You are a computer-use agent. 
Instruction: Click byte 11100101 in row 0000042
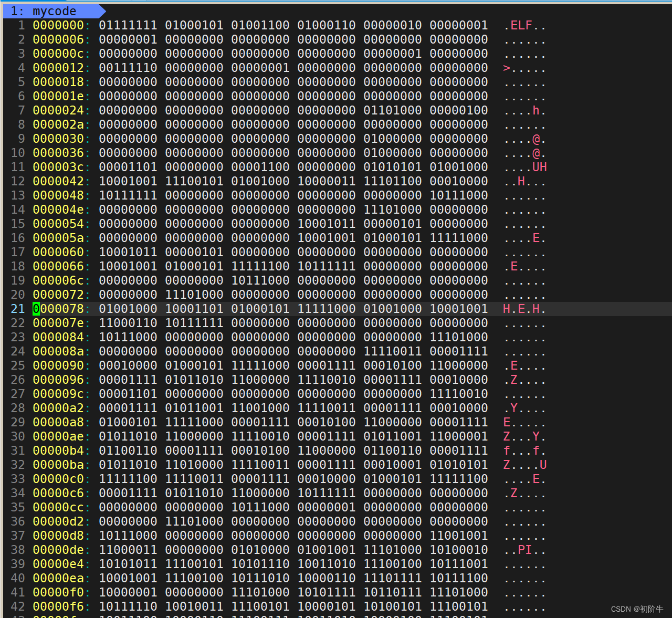(194, 181)
